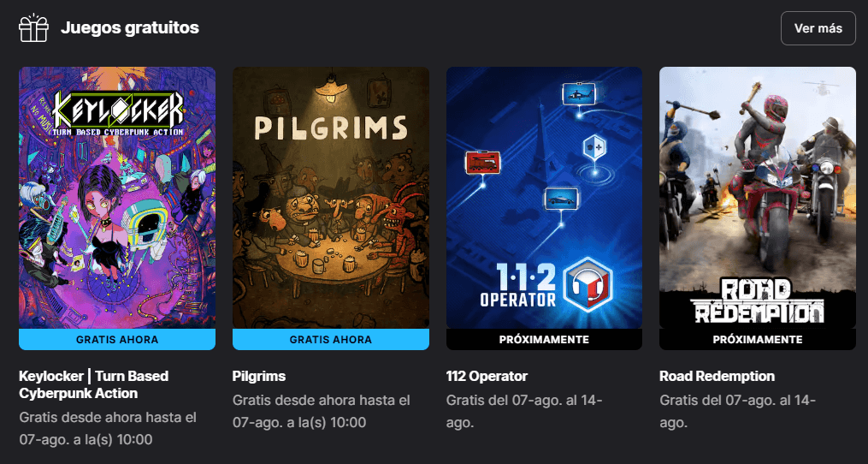Click the Keylocker logo on the cover
The width and height of the screenshot is (868, 464).
118,114
